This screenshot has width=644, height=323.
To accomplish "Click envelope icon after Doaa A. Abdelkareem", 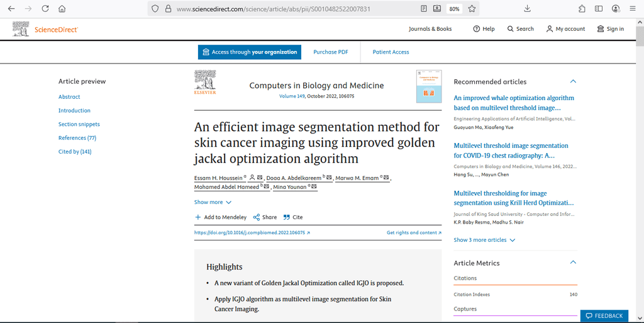I will [329, 178].
